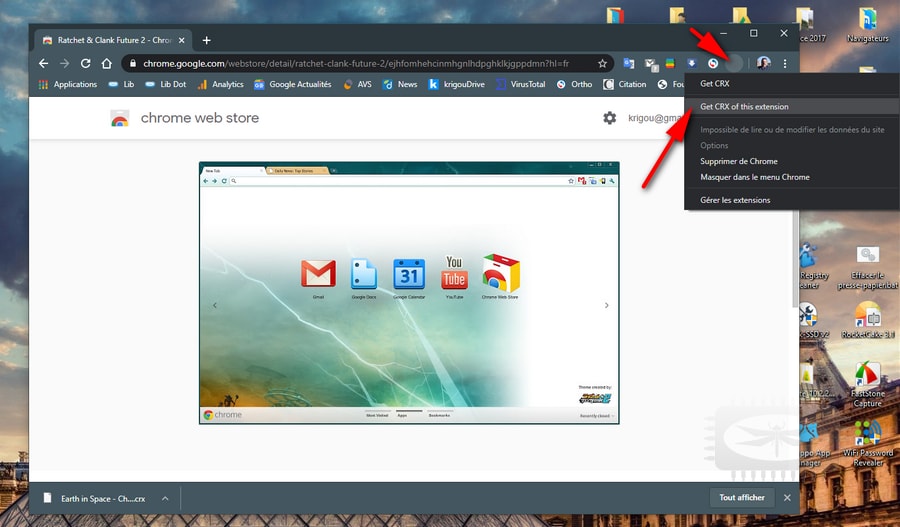
Task: Close the Ratchet & Clank Future 2 tab
Action: 181,40
